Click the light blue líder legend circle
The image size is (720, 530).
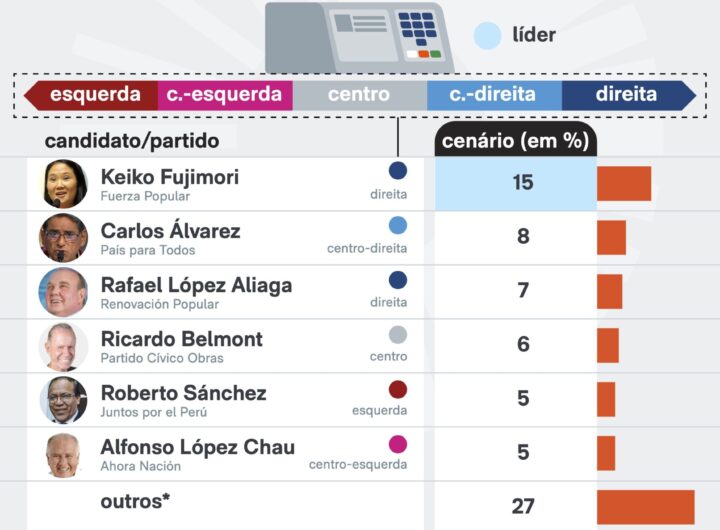487,36
